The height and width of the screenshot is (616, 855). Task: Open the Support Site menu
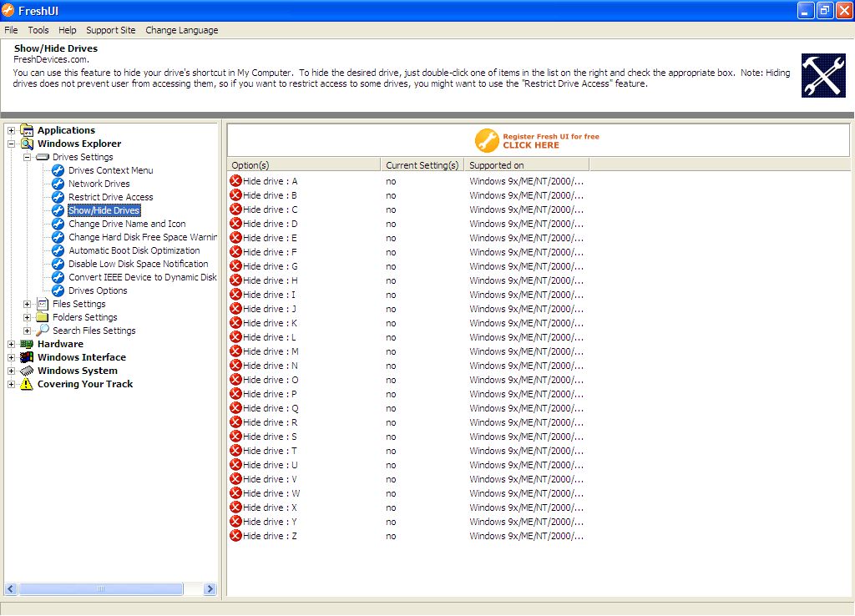[111, 30]
